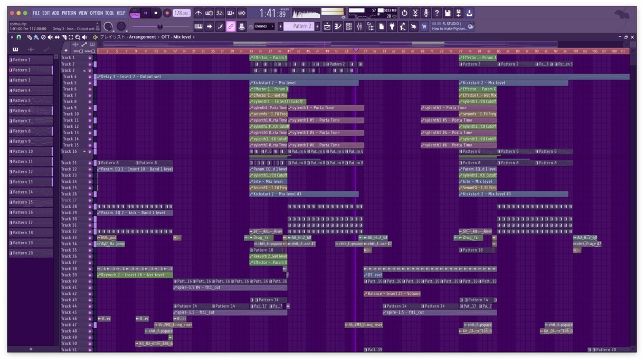Click the one-click recording microphone icon
Image resolution: width=644 pixels, height=361 pixels.
426,13
